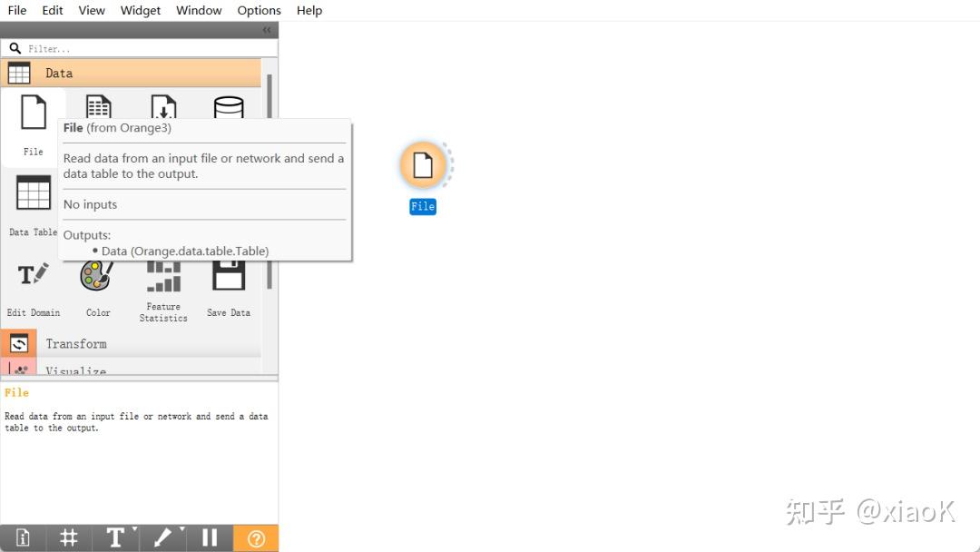Screen dimensions: 980x552
Task: Open the Data Table widget
Action: coord(33,206)
